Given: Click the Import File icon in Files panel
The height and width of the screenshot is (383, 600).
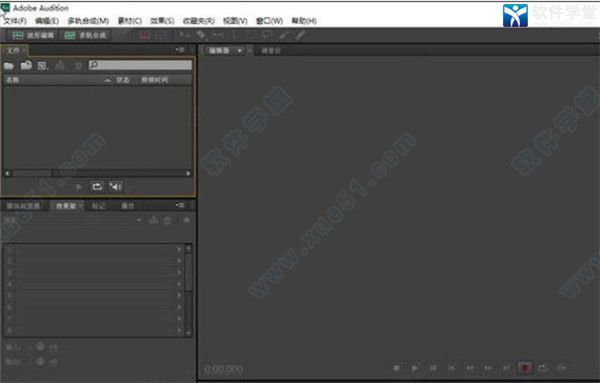Looking at the screenshot, I should (26, 65).
